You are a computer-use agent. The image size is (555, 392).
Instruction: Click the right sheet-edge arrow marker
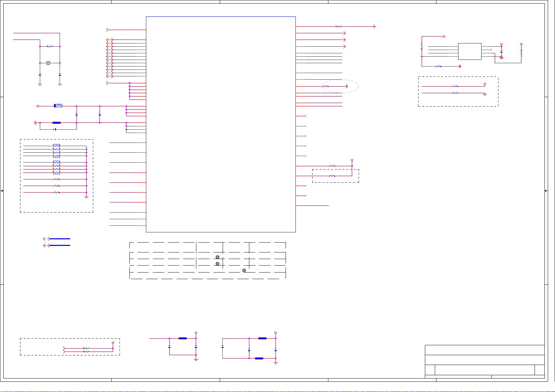(546, 191)
